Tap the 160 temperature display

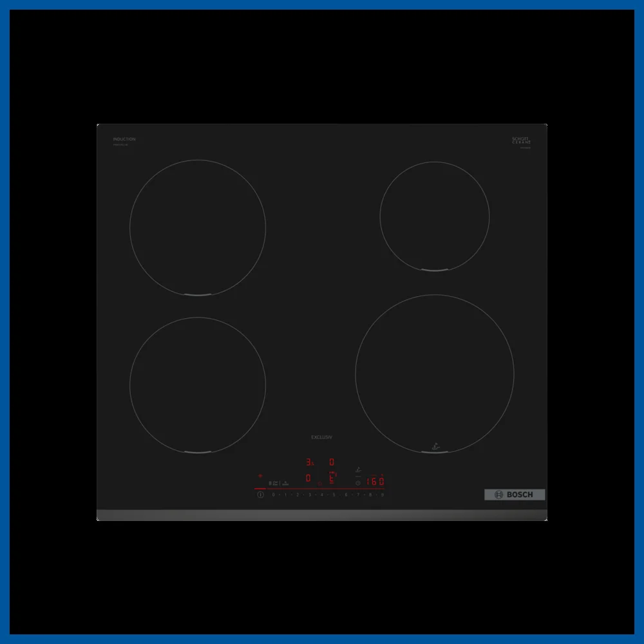375,481
